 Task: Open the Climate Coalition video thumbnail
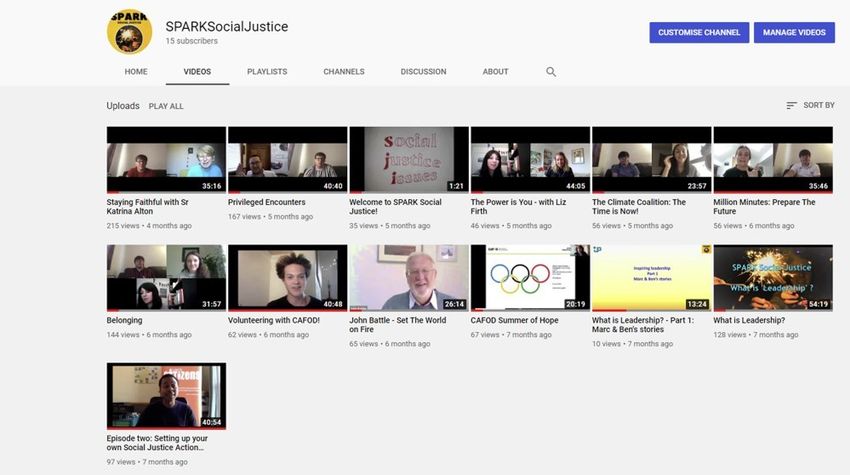[x=652, y=160]
